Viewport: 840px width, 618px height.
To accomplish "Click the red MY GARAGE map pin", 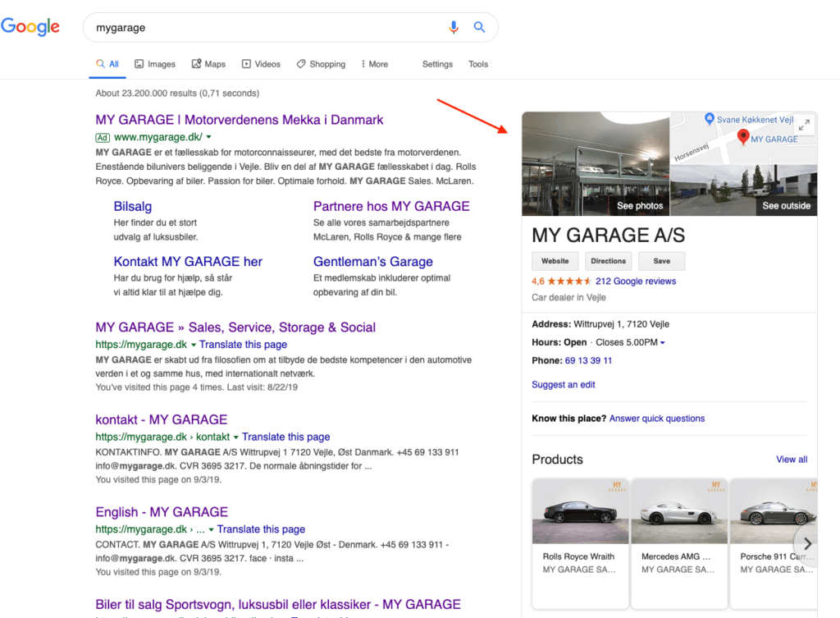I will (742, 137).
